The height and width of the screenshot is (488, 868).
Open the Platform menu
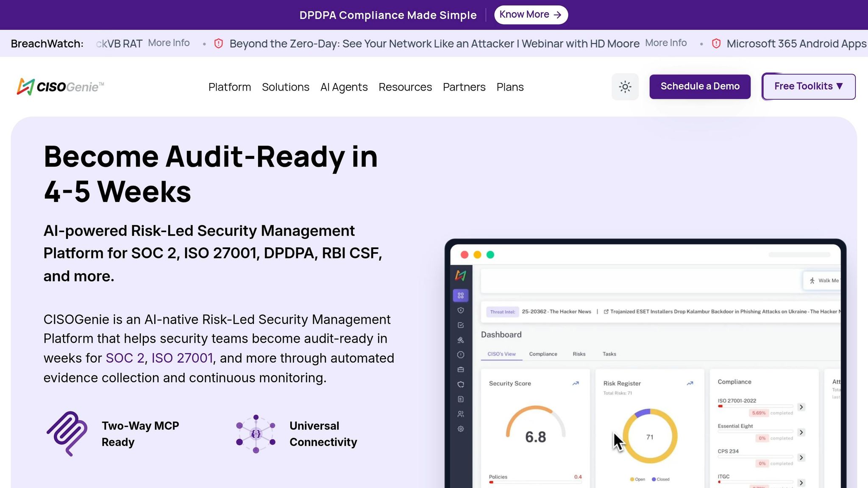[x=230, y=87]
